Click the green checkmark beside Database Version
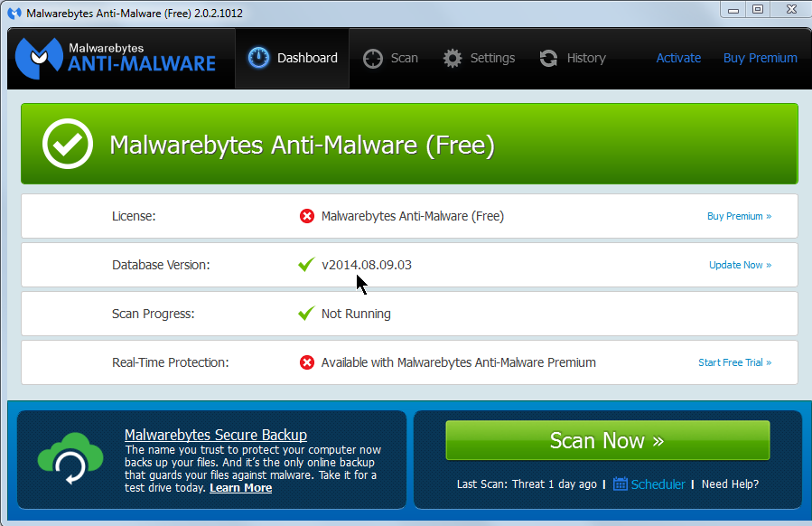 point(306,264)
